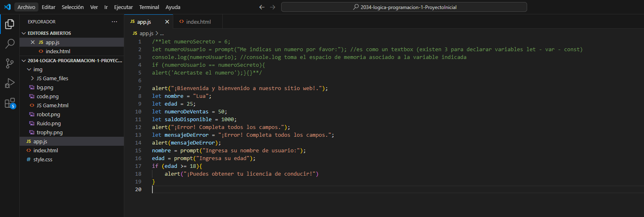Image resolution: width=644 pixels, height=217 pixels.
Task: Expand the JS Game_files folder
Action: click(32, 78)
